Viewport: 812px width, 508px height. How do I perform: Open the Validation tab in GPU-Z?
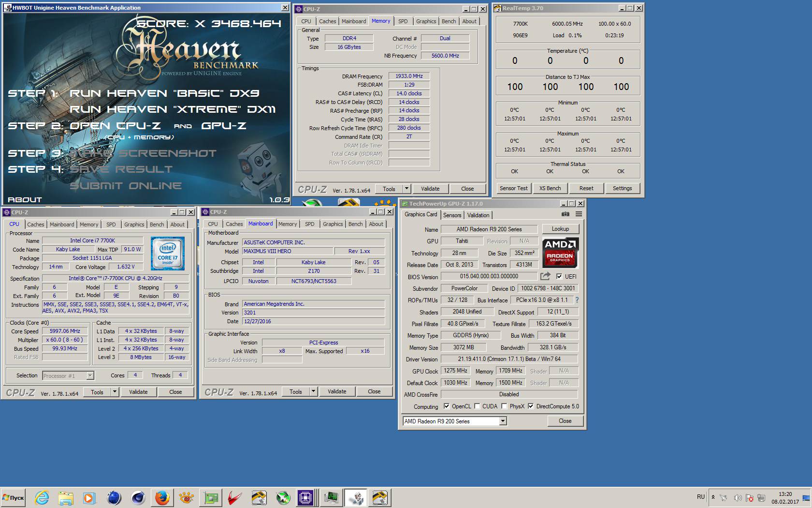pos(478,215)
